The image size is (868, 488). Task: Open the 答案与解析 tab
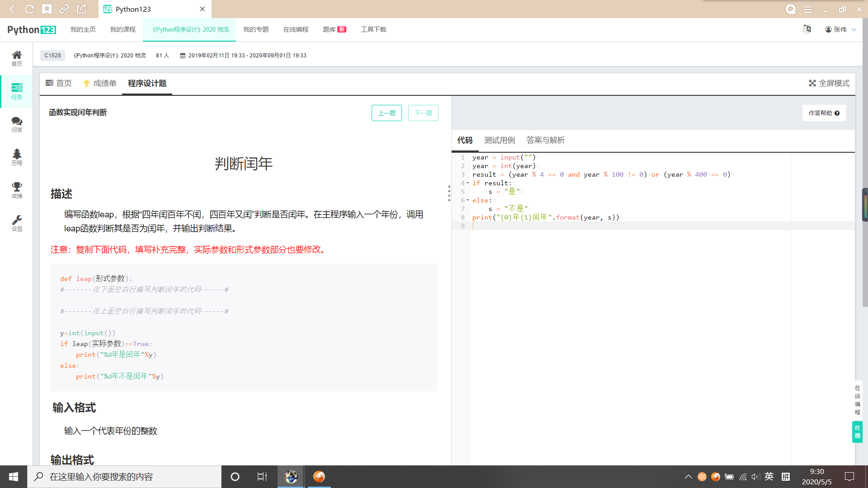(545, 140)
